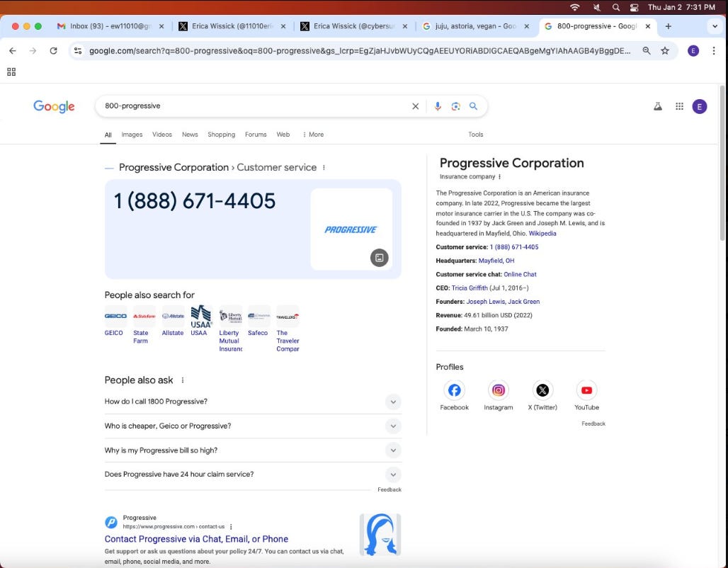Screen dimensions: 728x568
Task: Bookmark this page with the star icon
Action: pyautogui.click(x=665, y=50)
